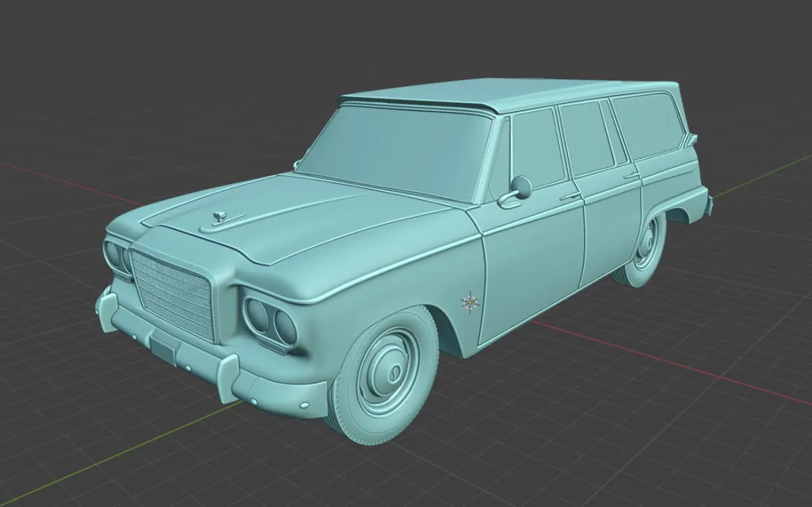Image resolution: width=812 pixels, height=507 pixels.
Task: Select the front wheel hubcap
Action: point(388,372)
